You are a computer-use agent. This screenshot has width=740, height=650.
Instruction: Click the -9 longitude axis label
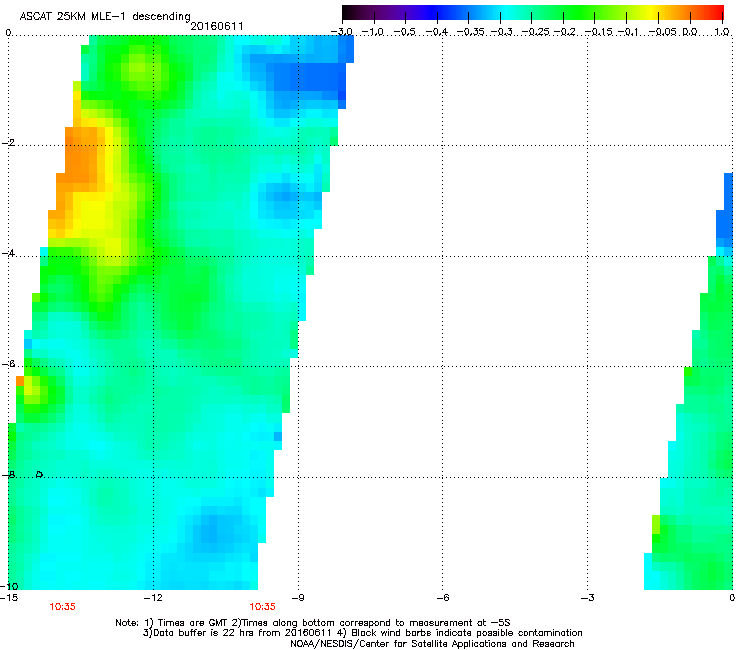(x=298, y=598)
